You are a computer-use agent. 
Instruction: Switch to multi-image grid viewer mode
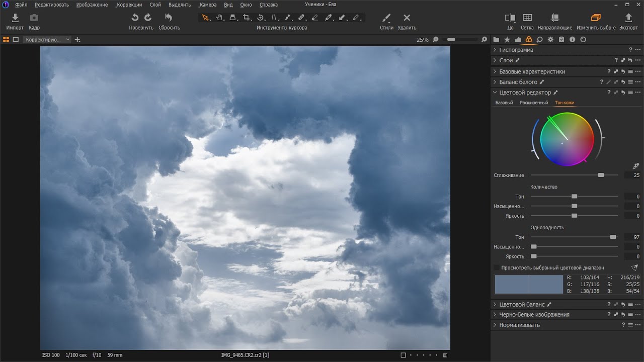click(x=6, y=39)
